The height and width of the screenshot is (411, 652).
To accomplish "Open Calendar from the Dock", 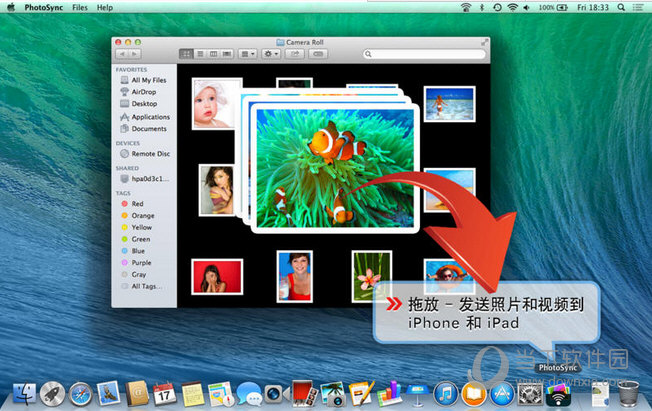I will coord(164,394).
